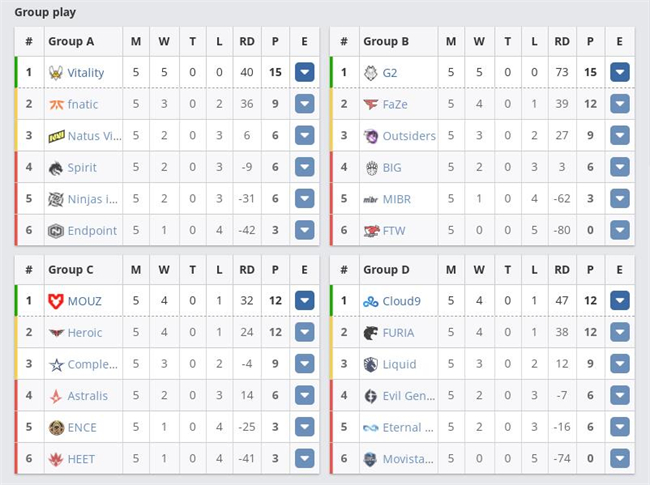
Task: Open the Spirit team link
Action: click(82, 167)
